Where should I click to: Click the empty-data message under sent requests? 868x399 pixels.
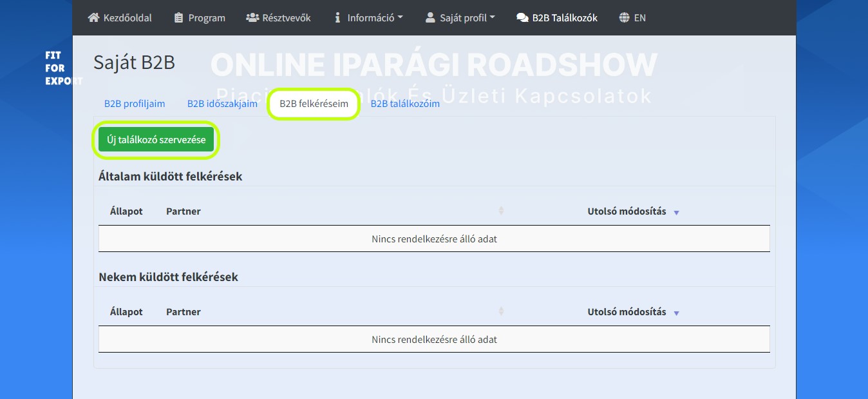click(434, 239)
